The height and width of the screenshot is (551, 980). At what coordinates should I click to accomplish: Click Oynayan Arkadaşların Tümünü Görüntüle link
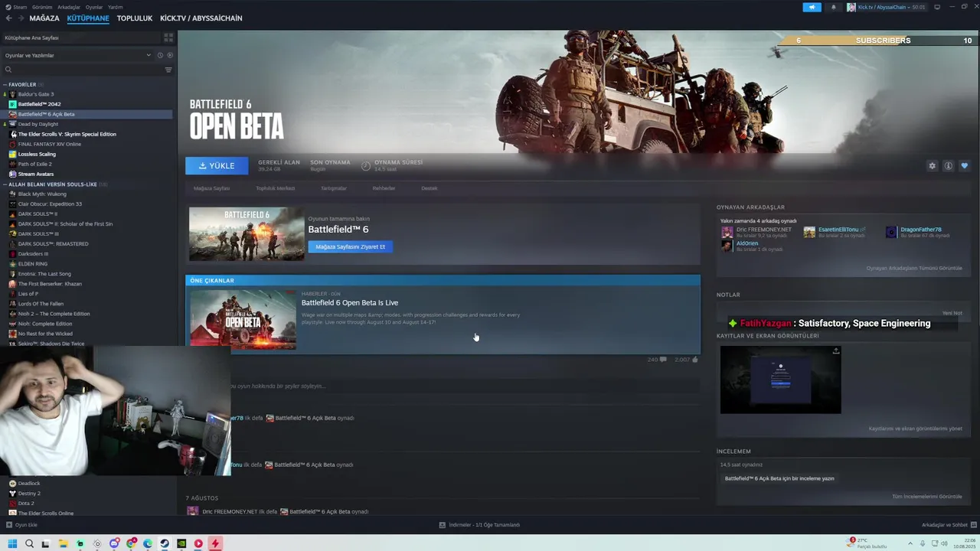(x=914, y=269)
